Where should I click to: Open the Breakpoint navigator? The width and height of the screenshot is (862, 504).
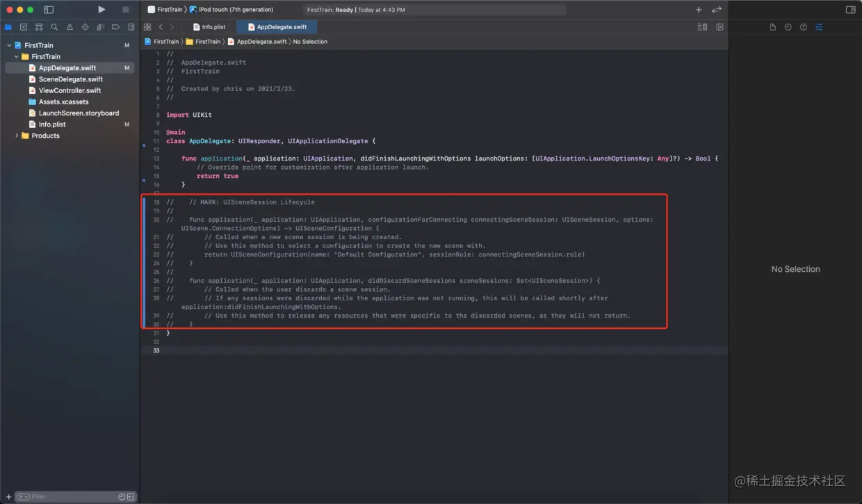tap(115, 27)
